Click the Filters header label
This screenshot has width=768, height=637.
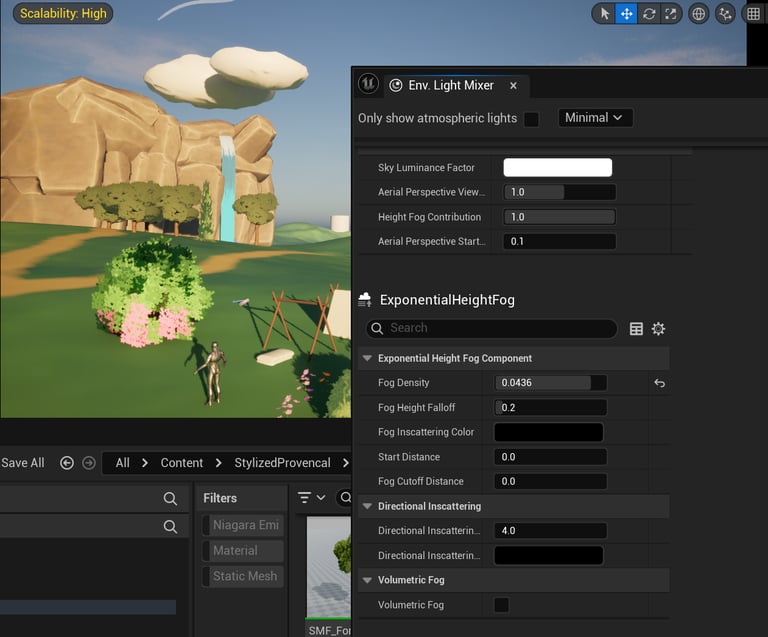(x=220, y=498)
